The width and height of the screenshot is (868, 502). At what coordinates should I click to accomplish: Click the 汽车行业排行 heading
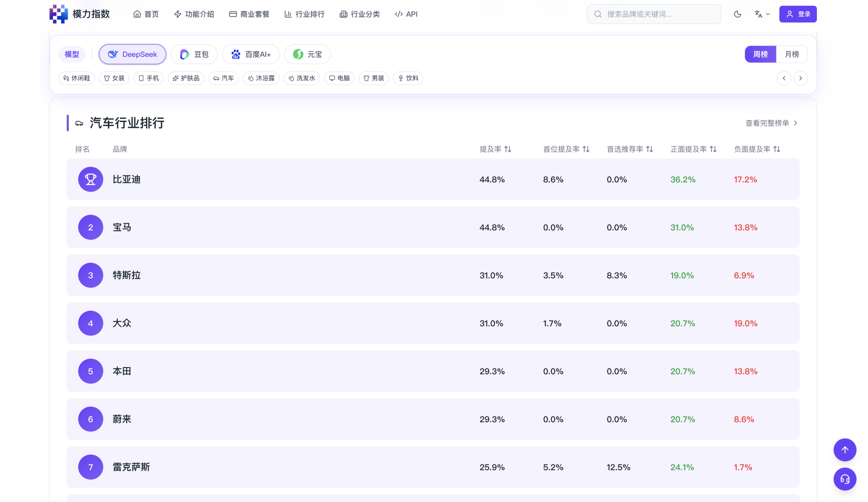[127, 123]
